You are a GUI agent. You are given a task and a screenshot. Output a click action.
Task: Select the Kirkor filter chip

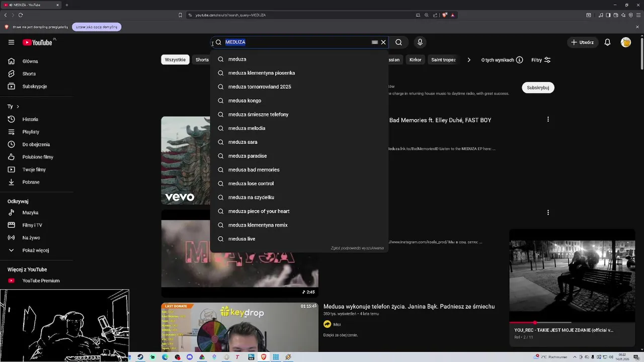point(416,60)
